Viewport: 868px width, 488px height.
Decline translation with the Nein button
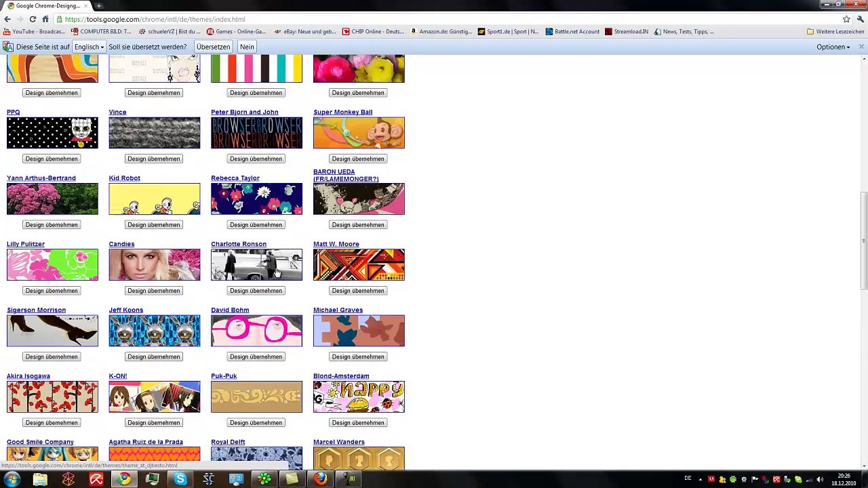247,47
